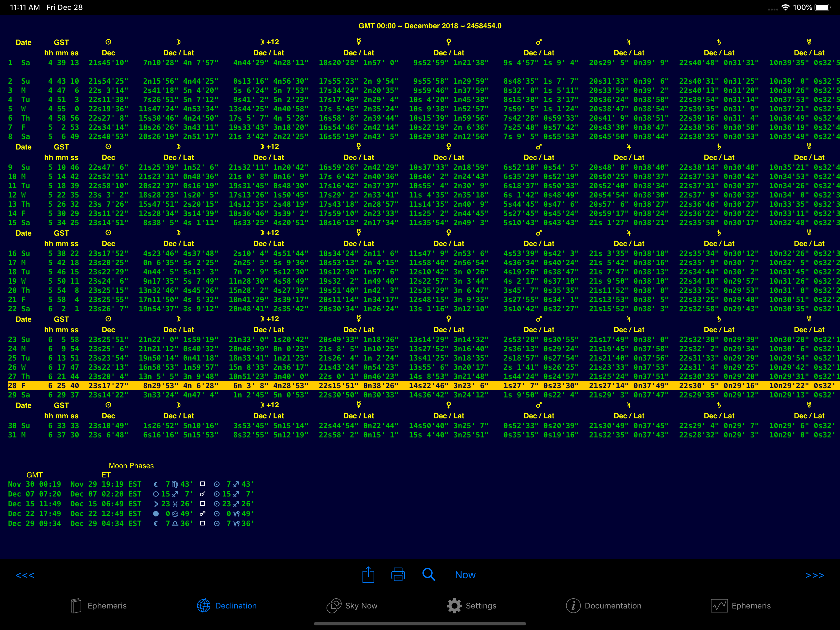This screenshot has height=630, width=840.
Task: Tap the top Date column header
Action: pyautogui.click(x=24, y=42)
